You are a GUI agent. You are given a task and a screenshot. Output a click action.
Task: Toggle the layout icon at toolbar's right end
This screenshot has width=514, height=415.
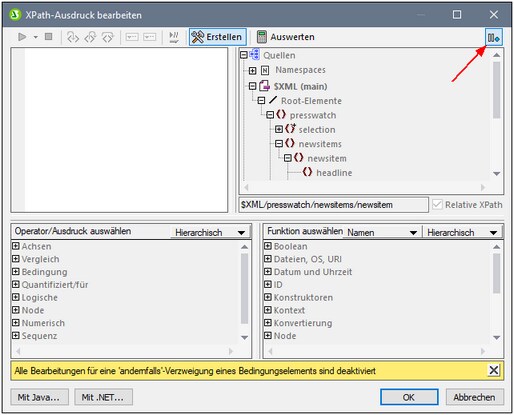[494, 37]
